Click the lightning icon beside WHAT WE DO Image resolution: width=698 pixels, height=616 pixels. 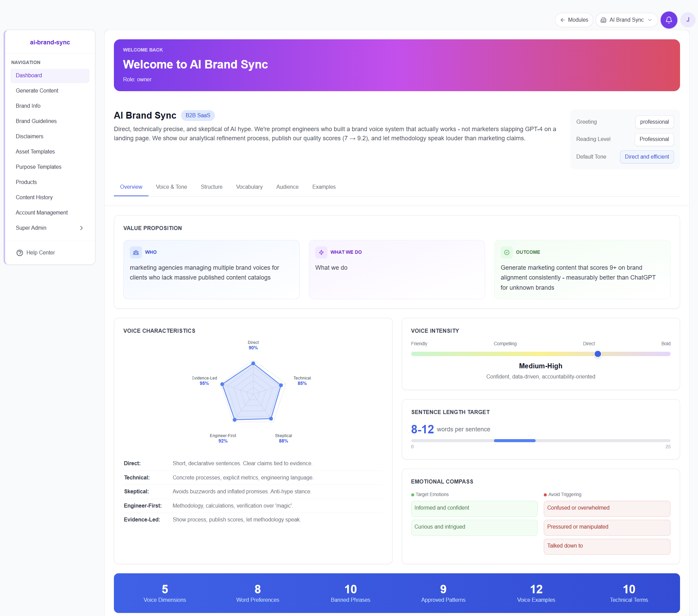coord(321,252)
